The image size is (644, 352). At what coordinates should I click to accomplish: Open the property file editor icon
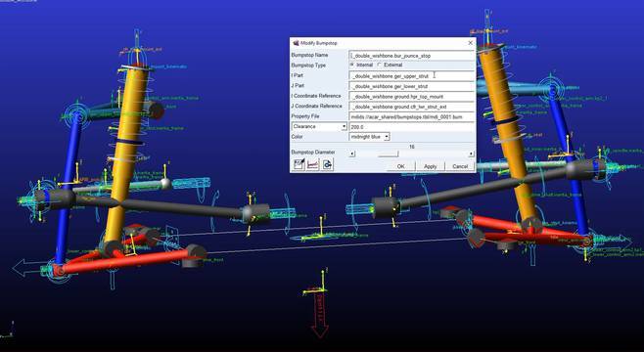[x=299, y=164]
